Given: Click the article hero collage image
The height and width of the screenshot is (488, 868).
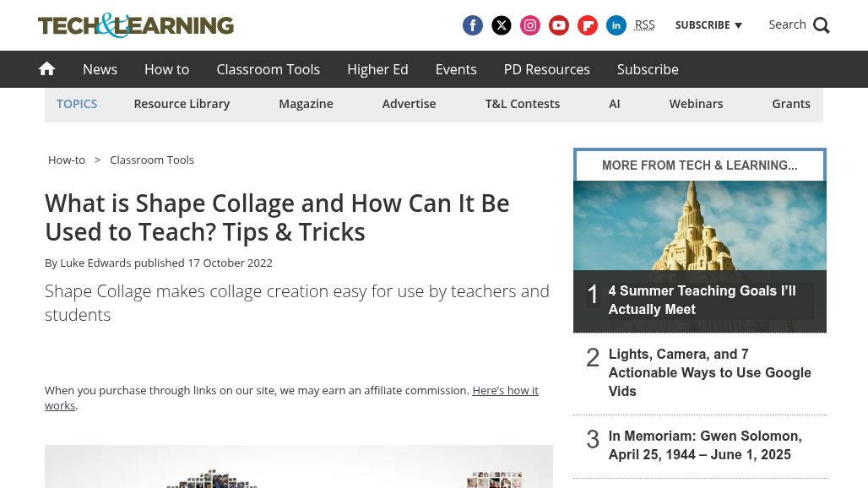Looking at the screenshot, I should point(298,466).
